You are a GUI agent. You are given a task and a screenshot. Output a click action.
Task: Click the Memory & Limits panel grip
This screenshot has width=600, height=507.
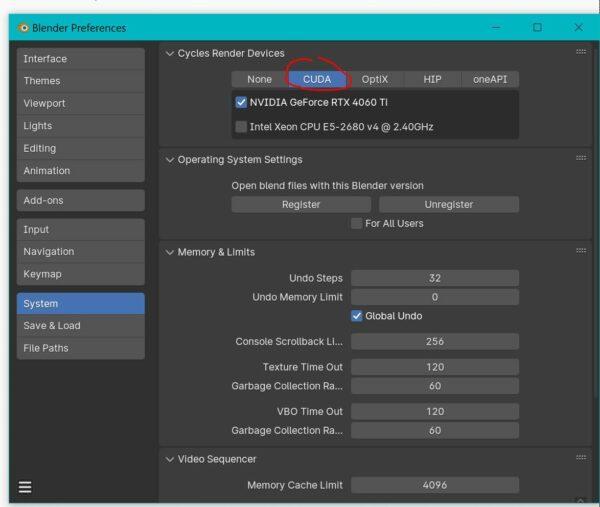[x=580, y=251]
